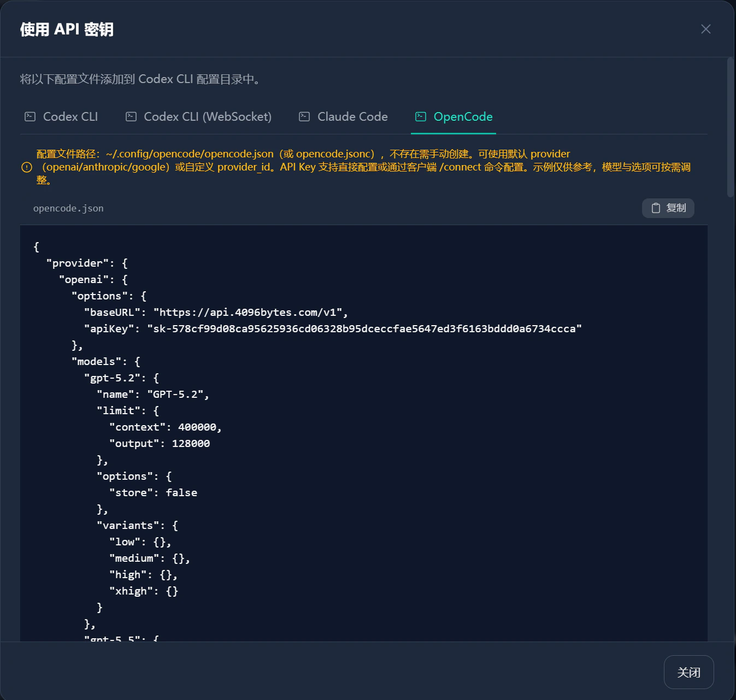Click the "gpt-5.2" key line
Image resolution: width=736 pixels, height=700 pixels.
pos(121,378)
